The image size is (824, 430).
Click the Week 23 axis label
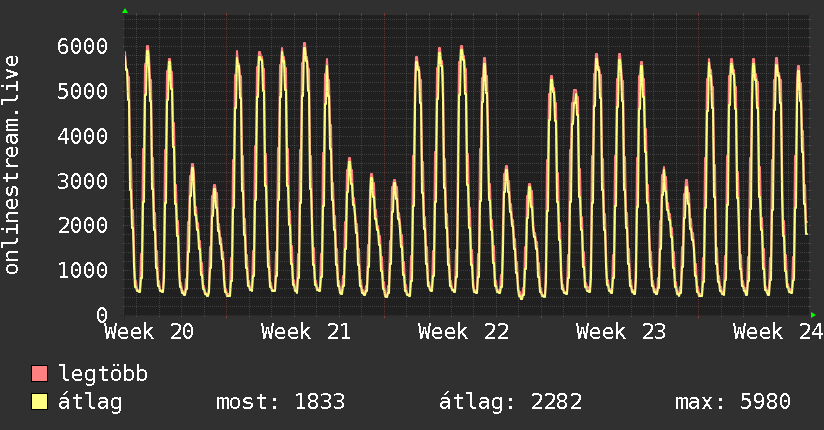(621, 332)
